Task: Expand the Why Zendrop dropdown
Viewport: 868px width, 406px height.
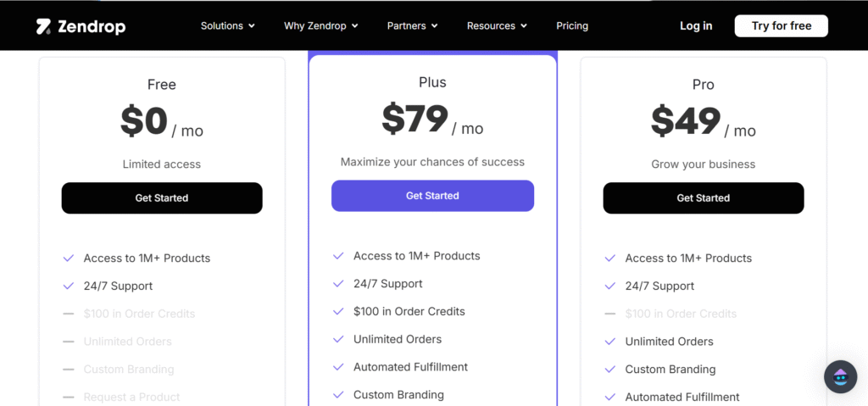Action: [x=321, y=26]
